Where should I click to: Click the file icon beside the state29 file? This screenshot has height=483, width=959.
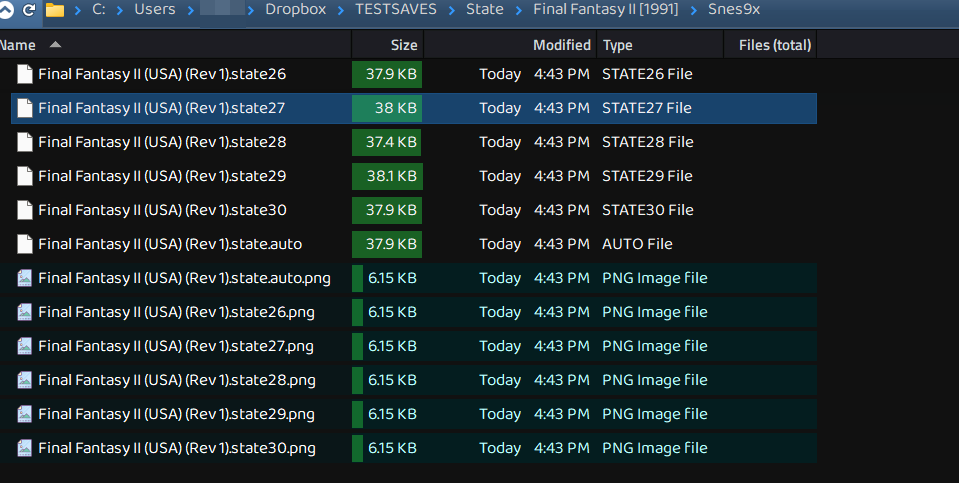pos(25,176)
